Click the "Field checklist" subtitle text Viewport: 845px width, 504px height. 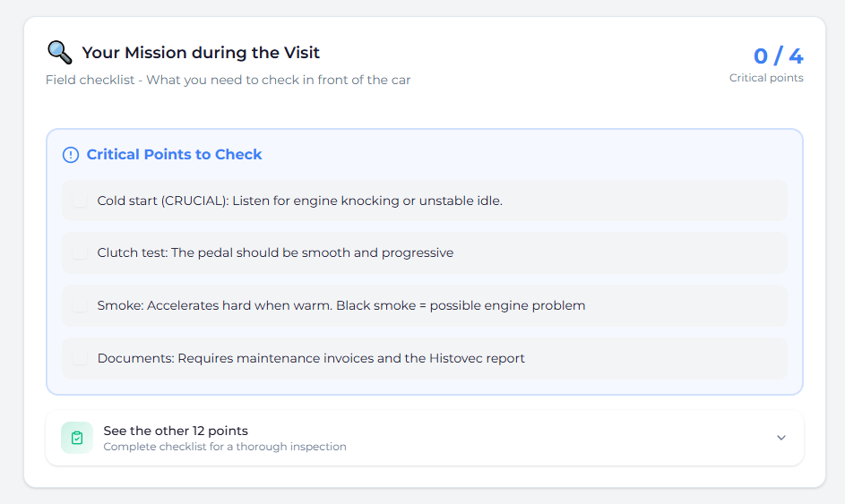point(228,80)
